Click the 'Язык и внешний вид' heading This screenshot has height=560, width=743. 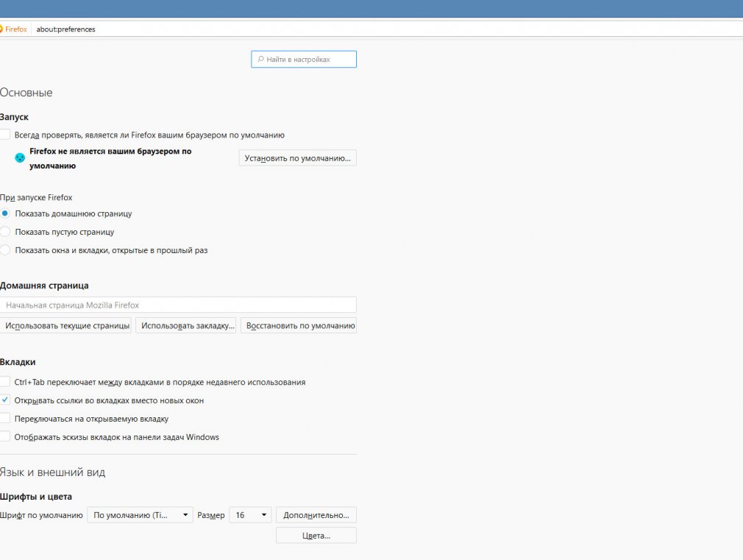pyautogui.click(x=52, y=472)
